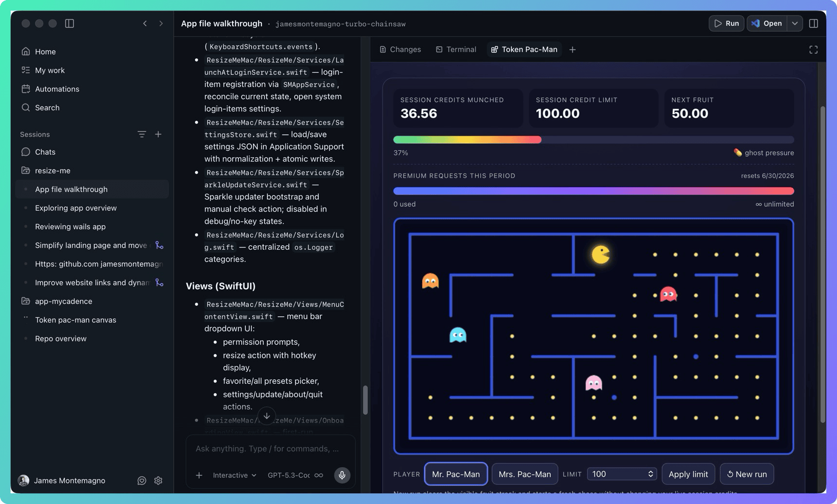Click the red ghost in the maze
This screenshot has height=504, width=837.
click(x=668, y=294)
